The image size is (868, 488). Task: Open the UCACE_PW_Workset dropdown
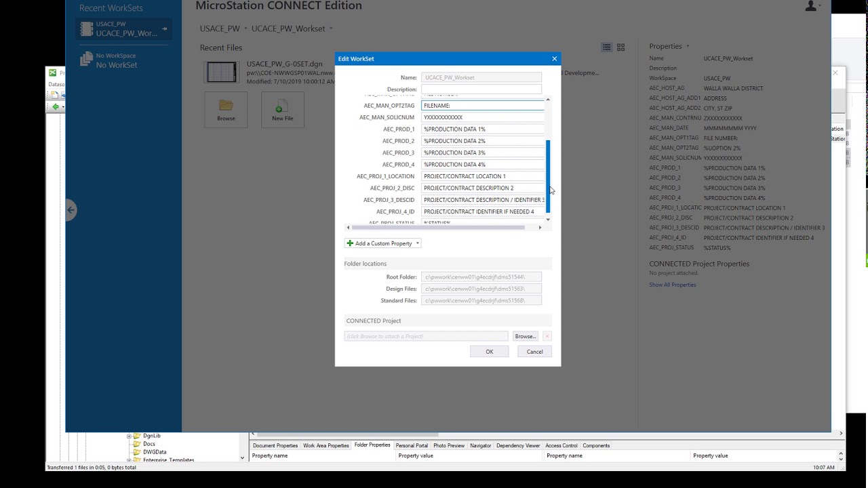[331, 29]
